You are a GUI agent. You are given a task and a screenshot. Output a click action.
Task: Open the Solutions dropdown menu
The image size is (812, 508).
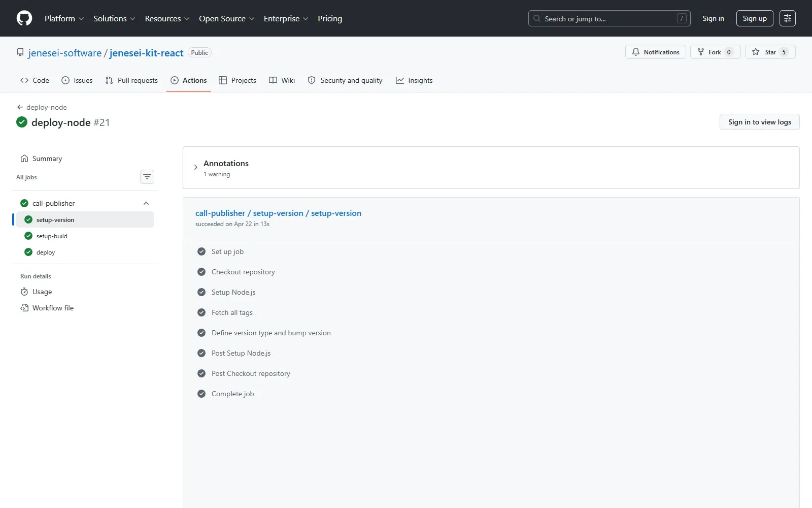(114, 18)
